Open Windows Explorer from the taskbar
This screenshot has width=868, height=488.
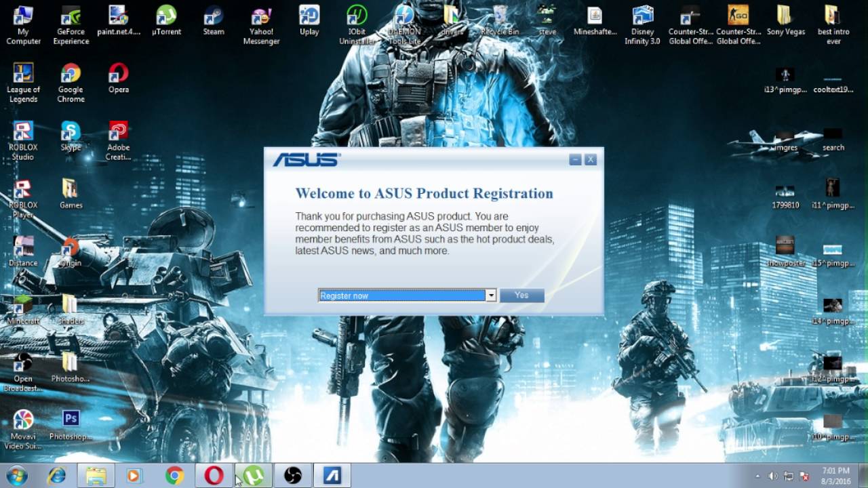click(96, 476)
